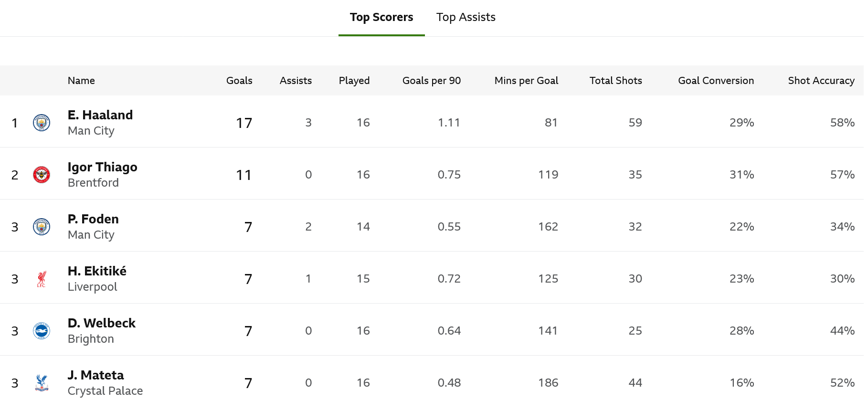Open E. Haaland player name
Viewport: 868px width, 400px height.
tap(100, 115)
